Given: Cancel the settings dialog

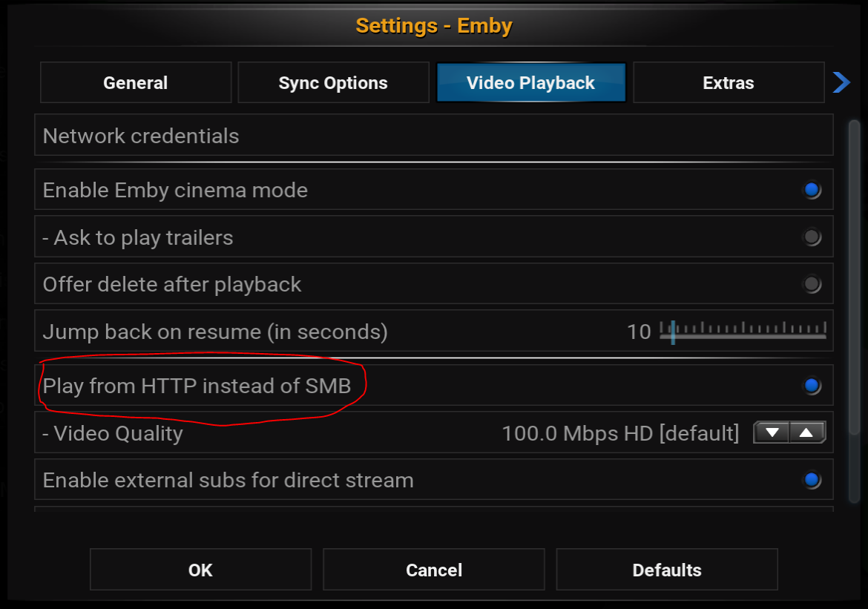Looking at the screenshot, I should pyautogui.click(x=434, y=570).
